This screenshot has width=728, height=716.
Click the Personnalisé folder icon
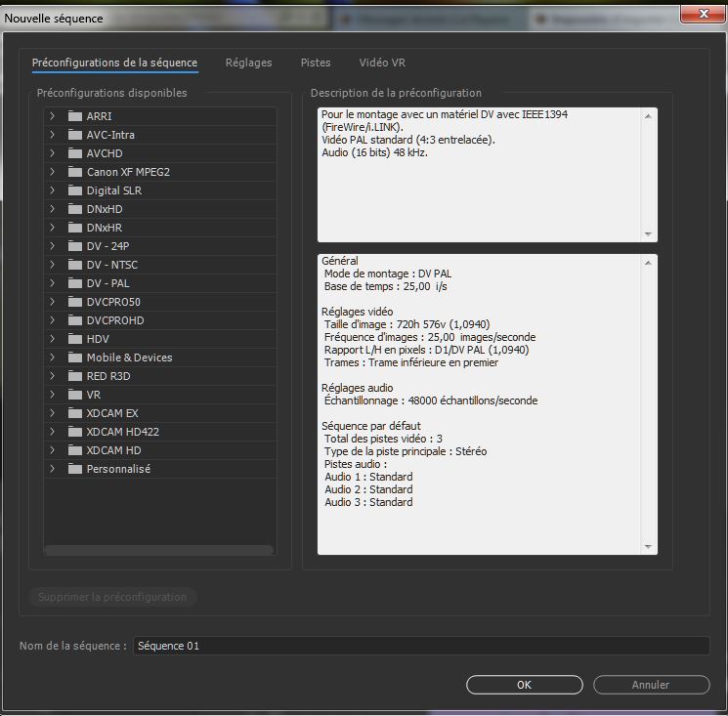[75, 469]
